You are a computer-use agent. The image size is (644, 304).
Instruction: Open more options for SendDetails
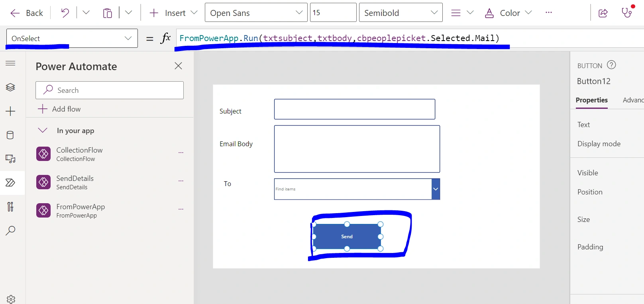click(181, 181)
